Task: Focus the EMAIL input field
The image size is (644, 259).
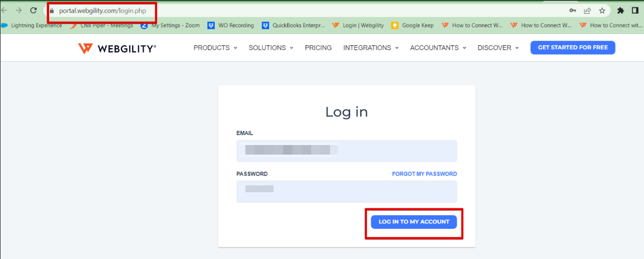Action: (346, 151)
